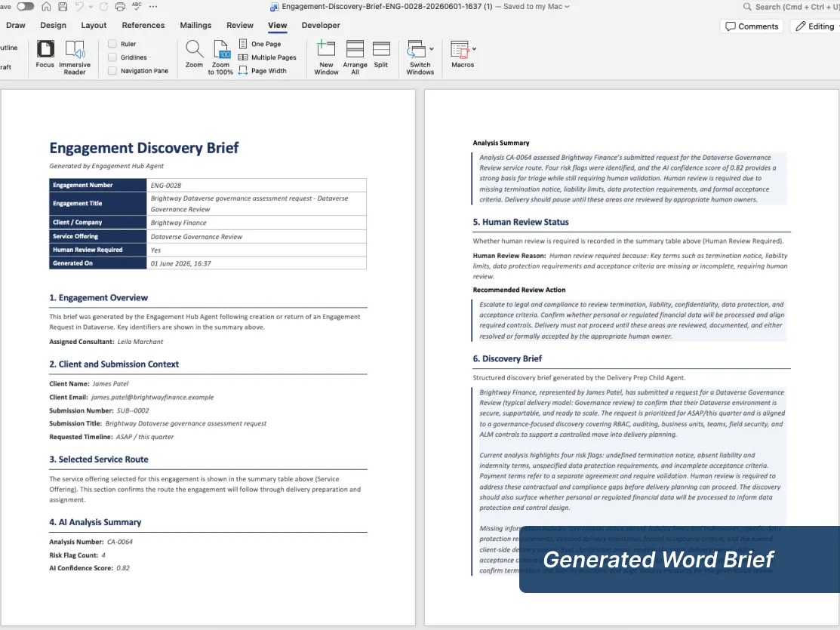Click heading 6. Discovery Brief

(507, 358)
